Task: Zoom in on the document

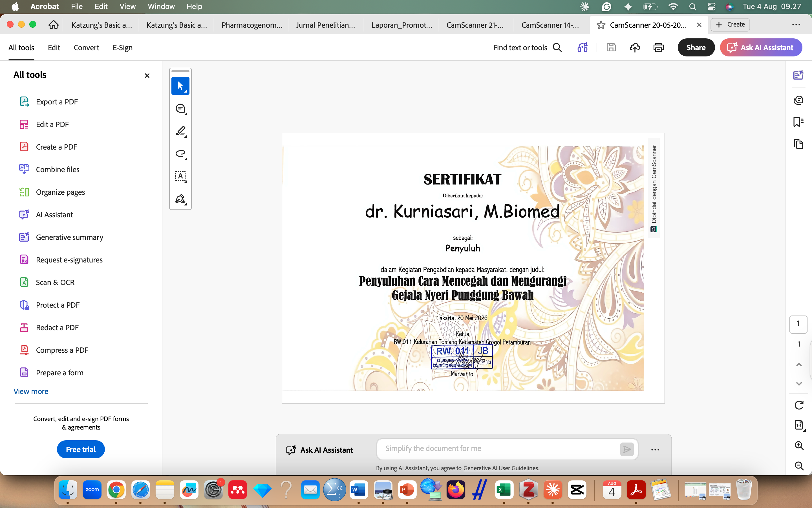Action: (x=799, y=446)
